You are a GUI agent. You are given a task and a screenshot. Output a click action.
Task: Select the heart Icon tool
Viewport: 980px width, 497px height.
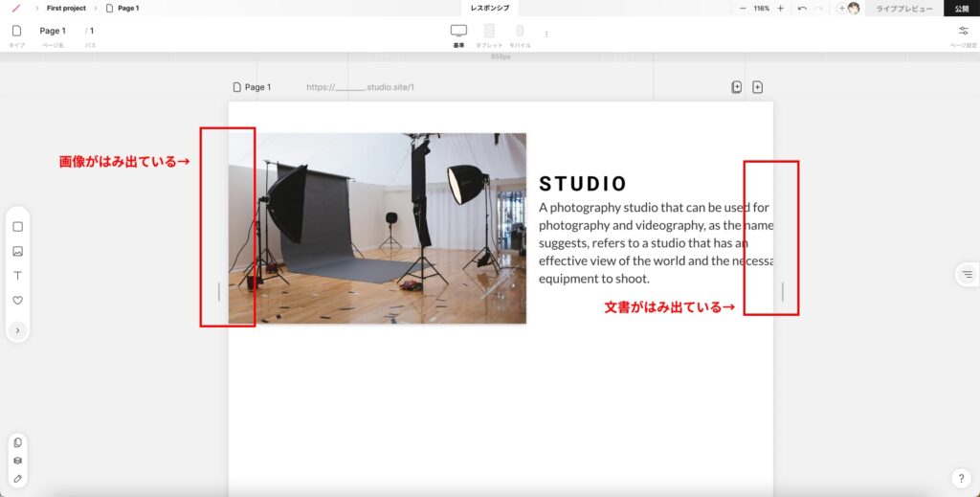click(17, 300)
